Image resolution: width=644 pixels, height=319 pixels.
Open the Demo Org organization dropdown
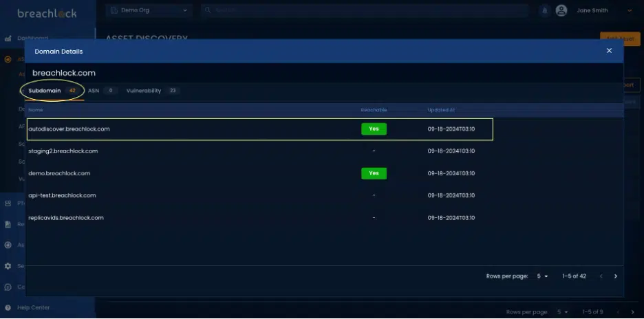click(x=149, y=10)
